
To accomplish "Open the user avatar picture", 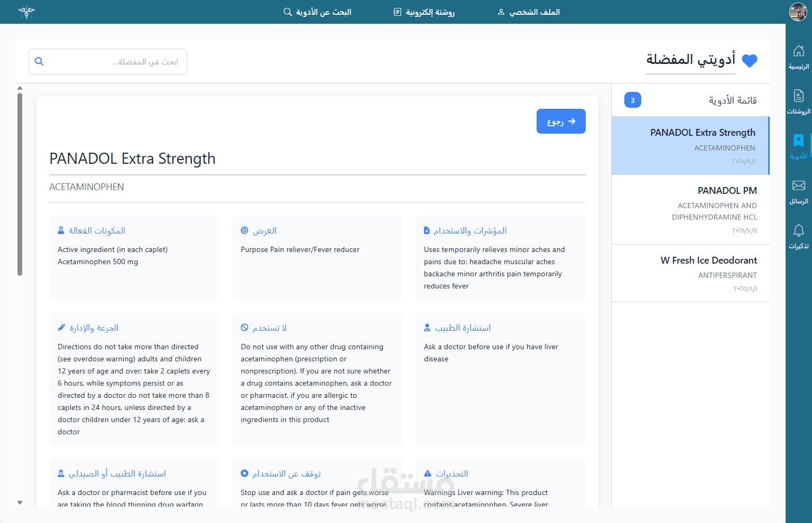I will (798, 12).
